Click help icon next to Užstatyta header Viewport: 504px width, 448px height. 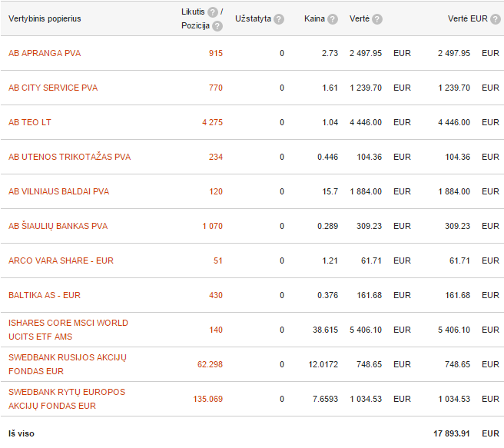[x=279, y=19]
